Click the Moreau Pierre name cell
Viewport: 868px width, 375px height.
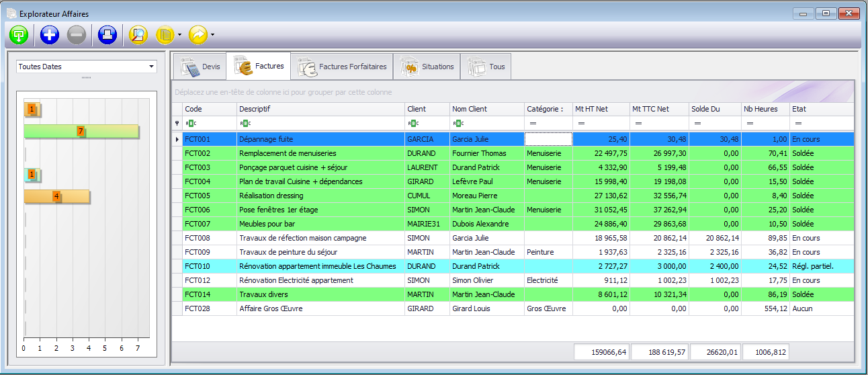(487, 196)
